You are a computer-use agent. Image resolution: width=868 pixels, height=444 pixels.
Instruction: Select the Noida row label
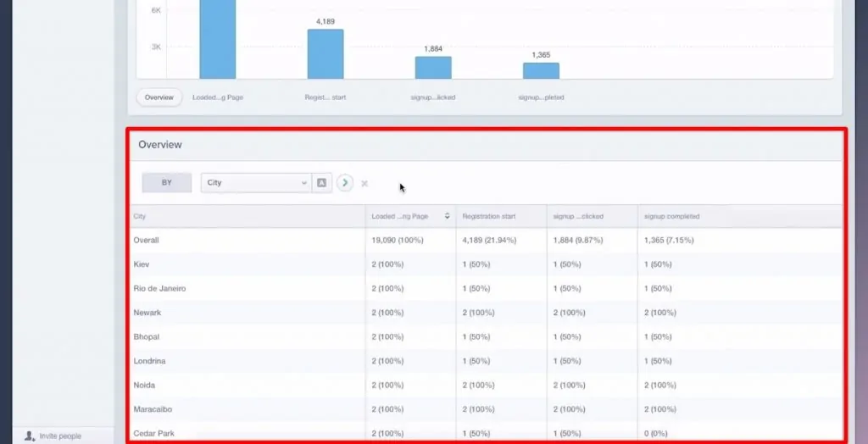[144, 386]
